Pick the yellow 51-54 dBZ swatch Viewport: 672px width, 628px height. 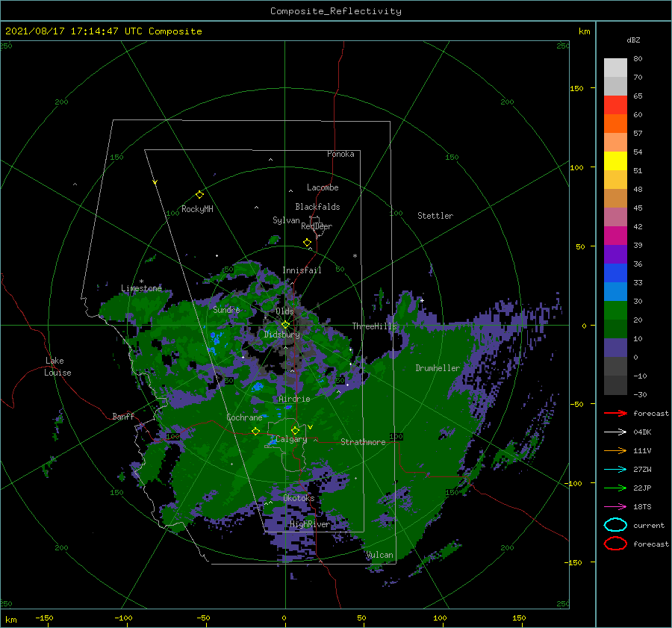[x=615, y=161]
